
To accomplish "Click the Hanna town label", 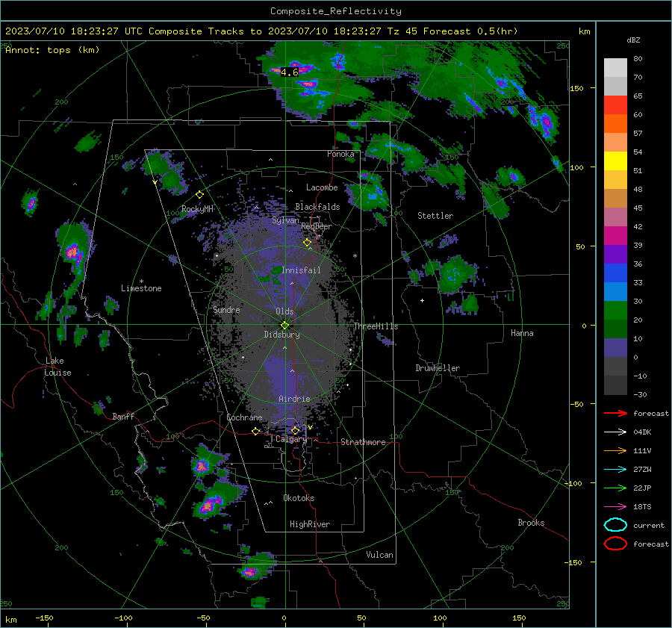I will click(522, 333).
